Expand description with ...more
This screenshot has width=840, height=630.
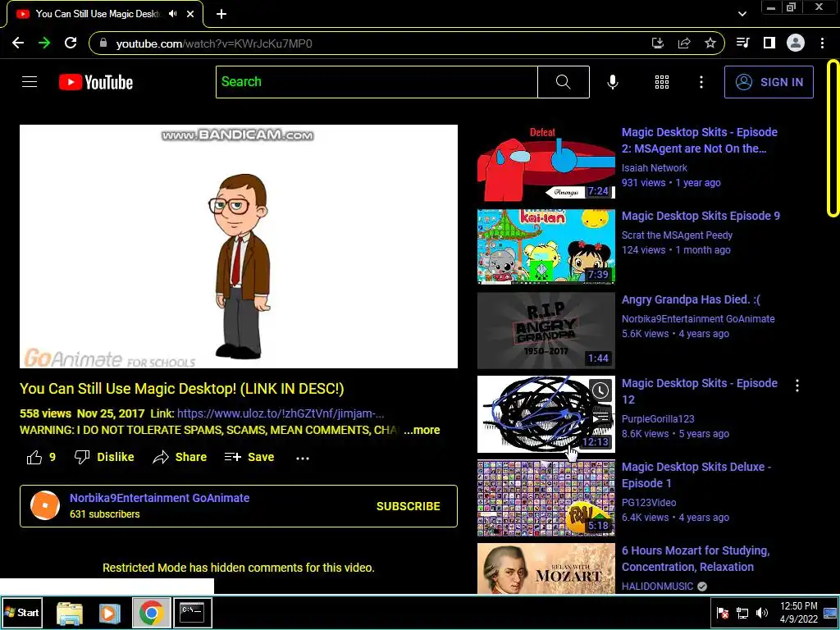(x=422, y=430)
